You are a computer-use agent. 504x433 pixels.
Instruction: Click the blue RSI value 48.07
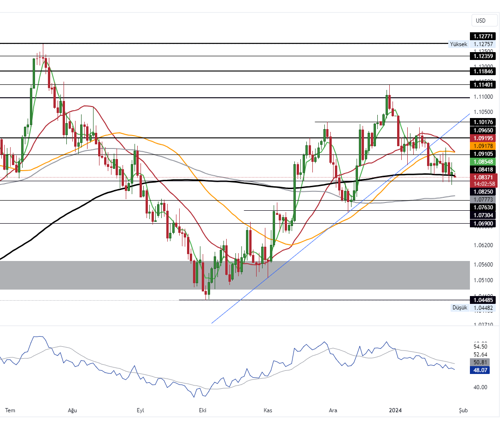coord(481,370)
